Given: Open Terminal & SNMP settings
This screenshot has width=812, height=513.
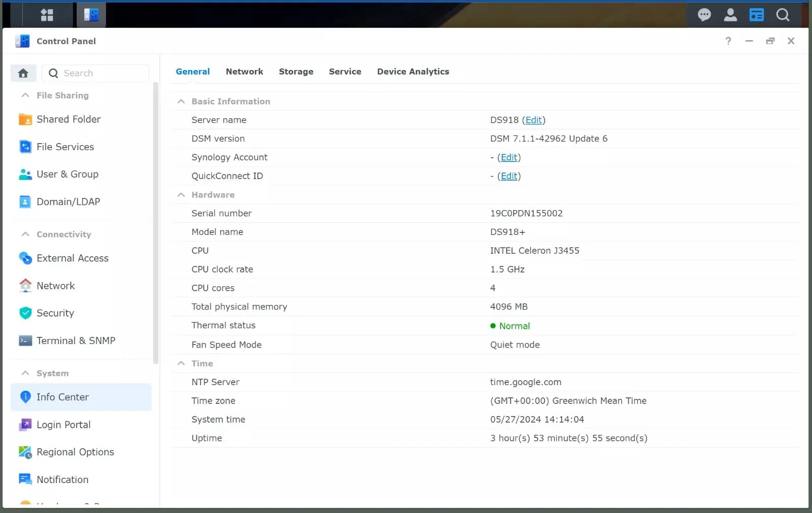Looking at the screenshot, I should pyautogui.click(x=76, y=340).
